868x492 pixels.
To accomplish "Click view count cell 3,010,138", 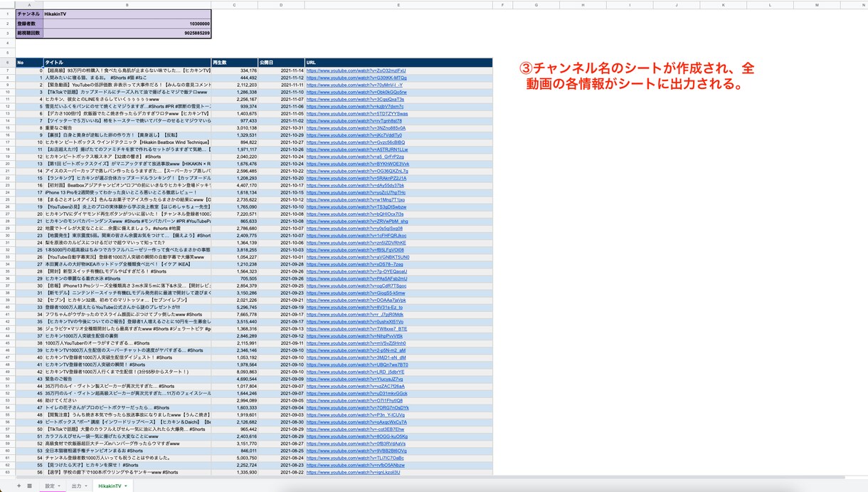I will point(234,128).
